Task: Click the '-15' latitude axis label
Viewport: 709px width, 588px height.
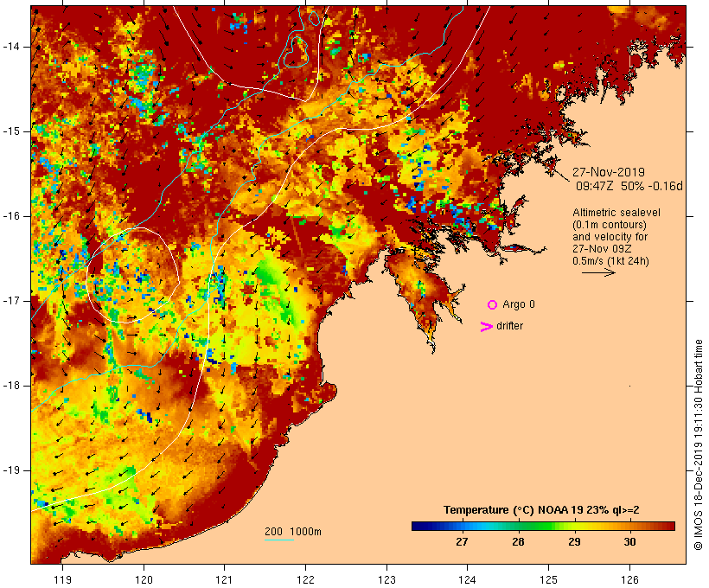Action: click(x=10, y=131)
